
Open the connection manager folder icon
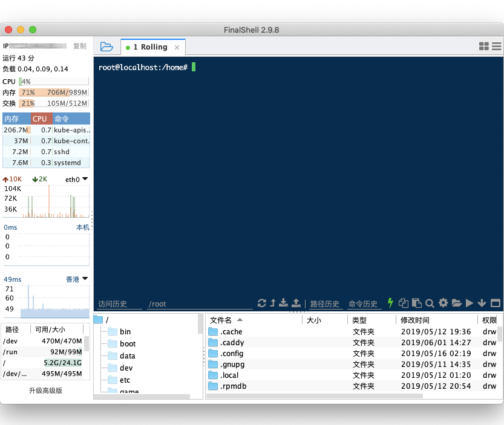pyautogui.click(x=106, y=47)
